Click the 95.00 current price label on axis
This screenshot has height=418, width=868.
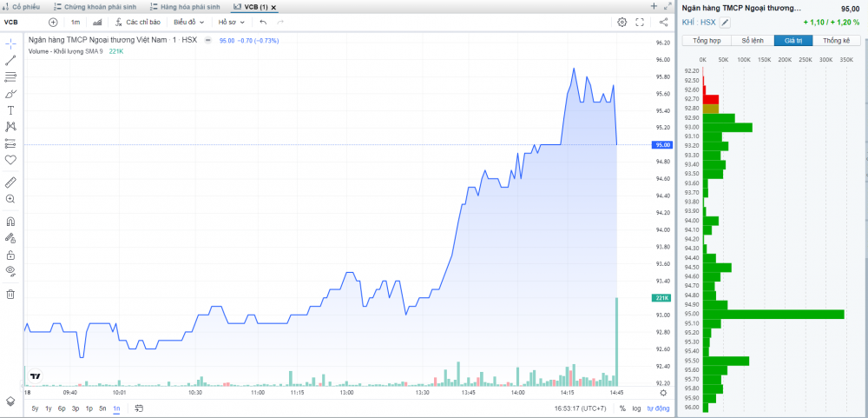[663, 144]
